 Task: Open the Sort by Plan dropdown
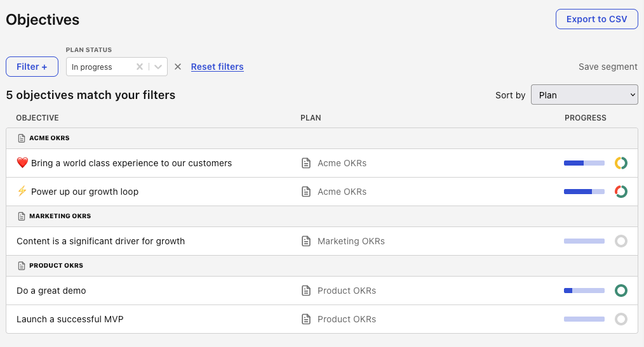(584, 95)
